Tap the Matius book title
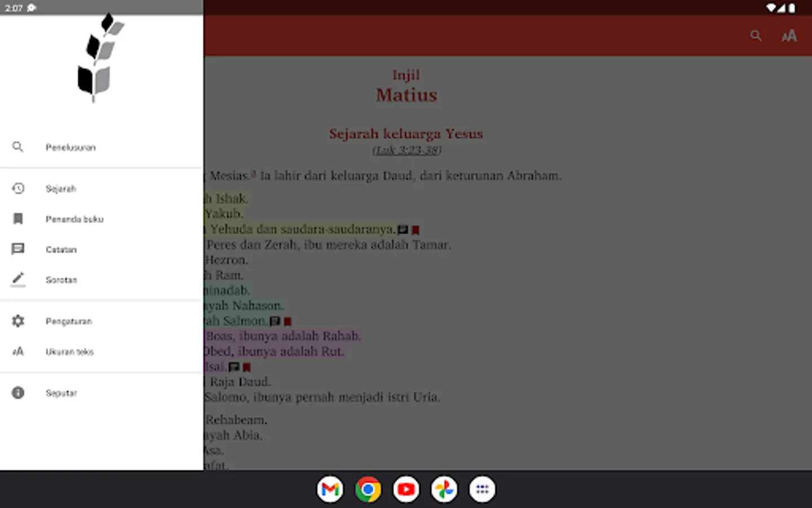812x508 pixels. click(407, 95)
